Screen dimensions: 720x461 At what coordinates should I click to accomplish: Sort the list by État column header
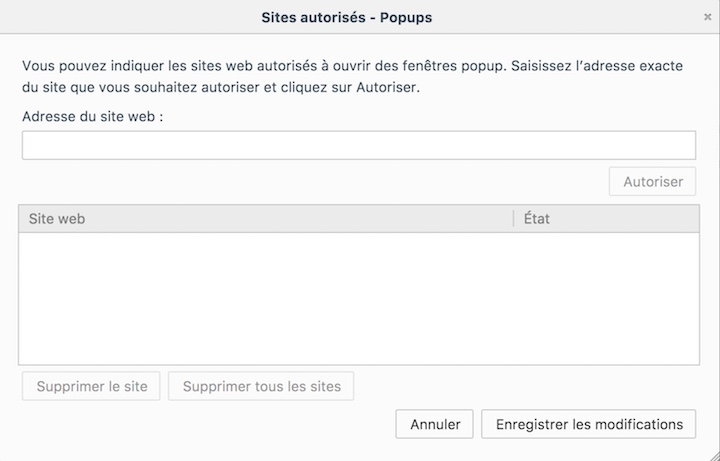[607, 219]
